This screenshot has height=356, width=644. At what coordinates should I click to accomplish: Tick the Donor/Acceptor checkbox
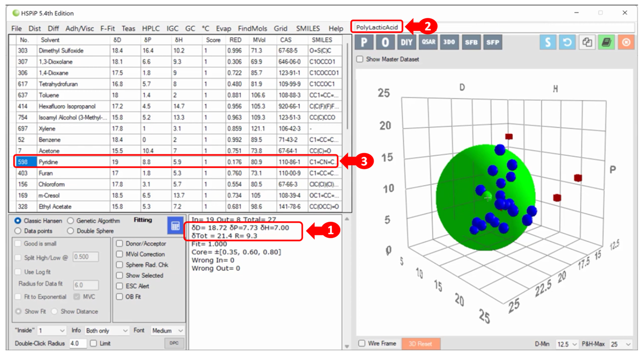[x=120, y=244]
